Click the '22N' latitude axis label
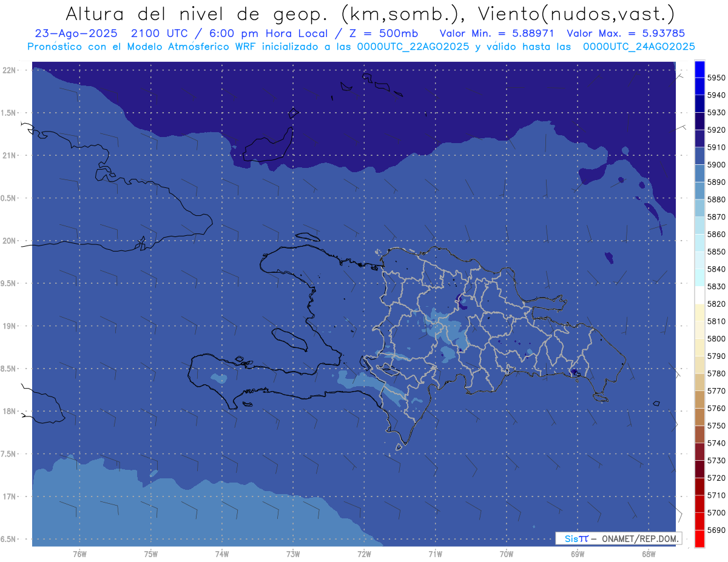 10,70
